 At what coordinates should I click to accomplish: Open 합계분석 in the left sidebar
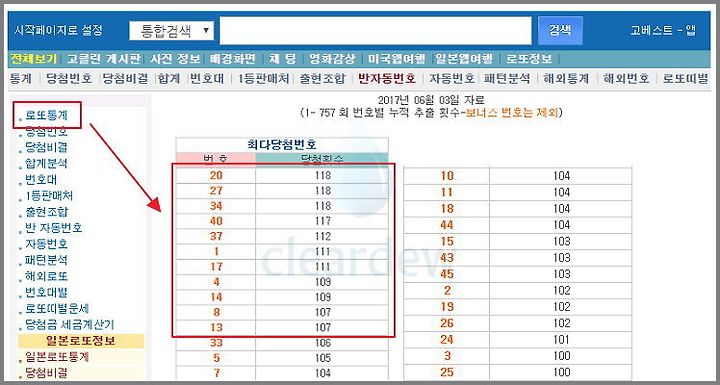(46, 164)
